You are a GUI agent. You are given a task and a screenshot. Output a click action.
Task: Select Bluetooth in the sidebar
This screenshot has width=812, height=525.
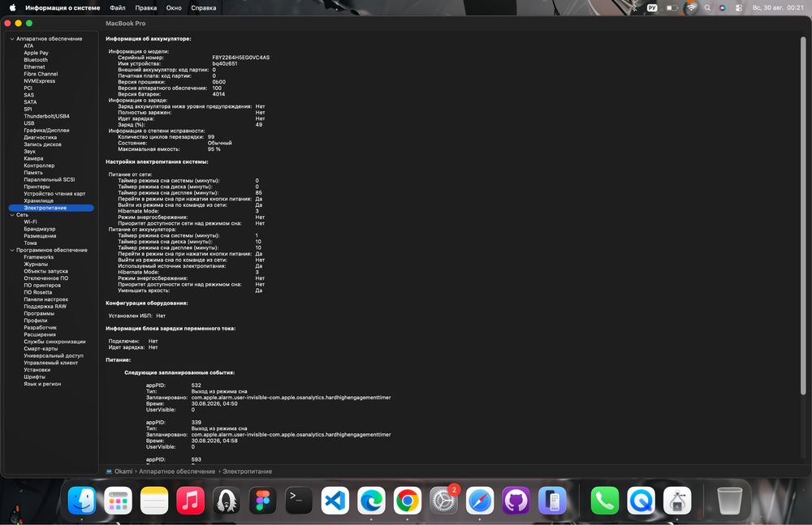pos(36,60)
